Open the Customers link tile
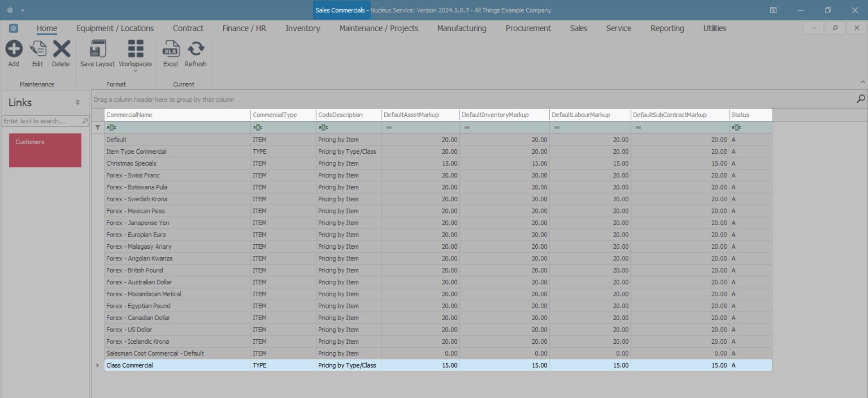The height and width of the screenshot is (398, 868). point(45,150)
